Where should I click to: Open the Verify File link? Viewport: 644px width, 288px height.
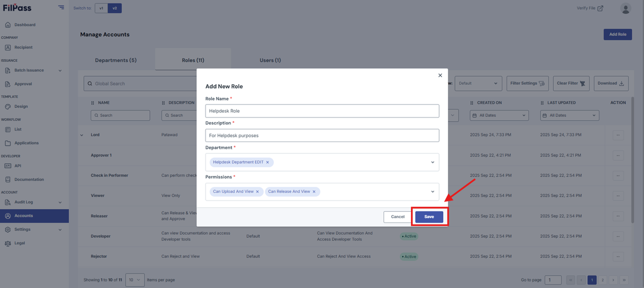[x=590, y=8]
